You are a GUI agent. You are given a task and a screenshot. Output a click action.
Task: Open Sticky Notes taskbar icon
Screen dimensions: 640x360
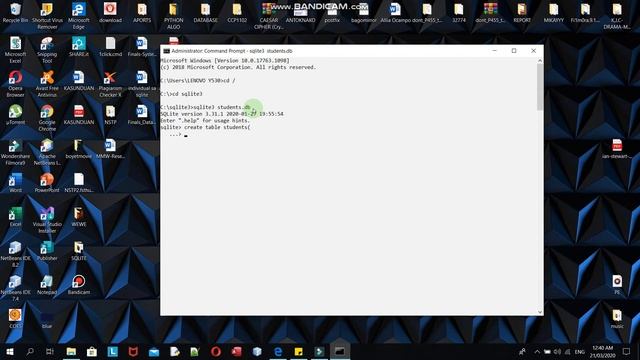(298, 351)
